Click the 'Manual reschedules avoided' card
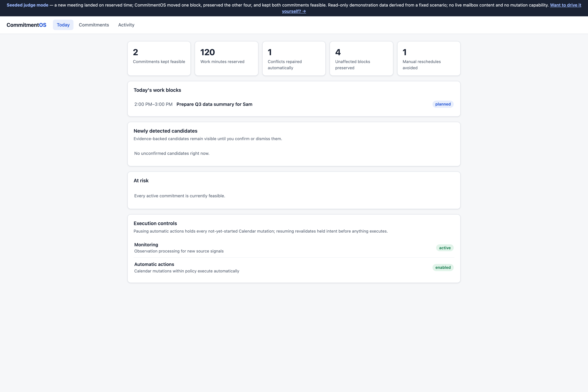The image size is (588, 392). 429,58
